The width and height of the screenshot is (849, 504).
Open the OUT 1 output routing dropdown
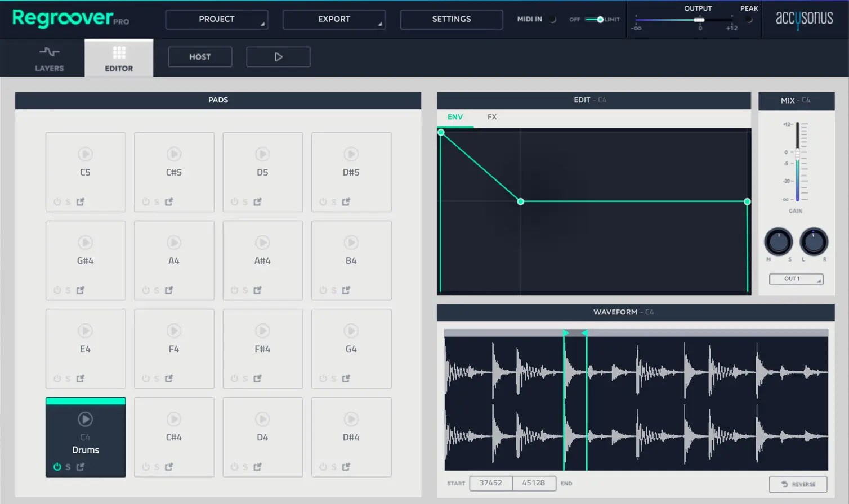coord(796,278)
